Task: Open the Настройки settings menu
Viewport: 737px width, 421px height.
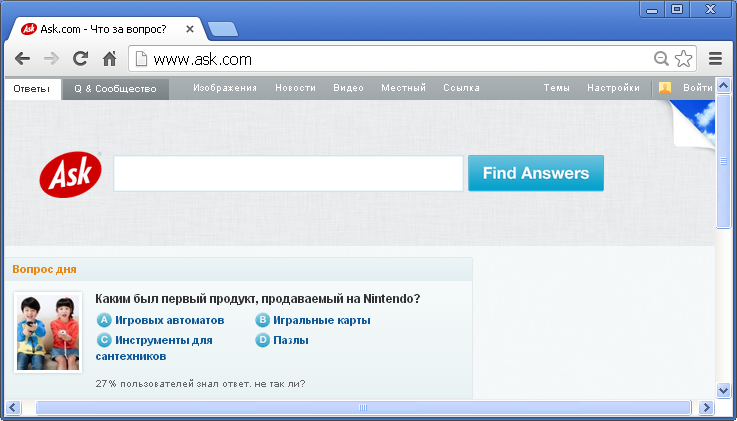Action: pyautogui.click(x=613, y=88)
